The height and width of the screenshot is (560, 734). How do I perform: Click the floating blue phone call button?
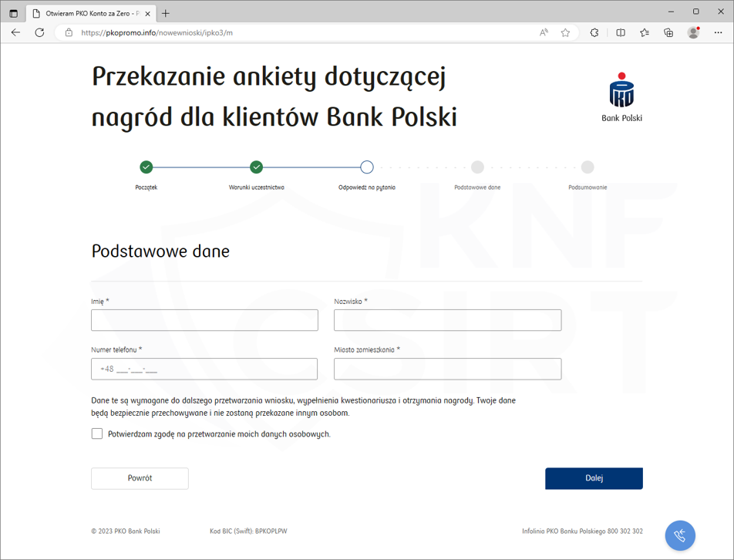pyautogui.click(x=680, y=535)
